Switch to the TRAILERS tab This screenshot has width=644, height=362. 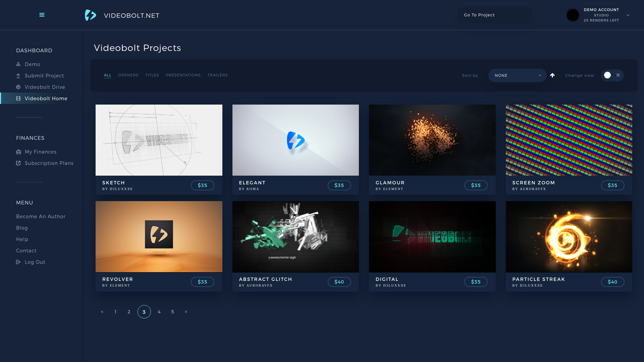pyautogui.click(x=217, y=75)
